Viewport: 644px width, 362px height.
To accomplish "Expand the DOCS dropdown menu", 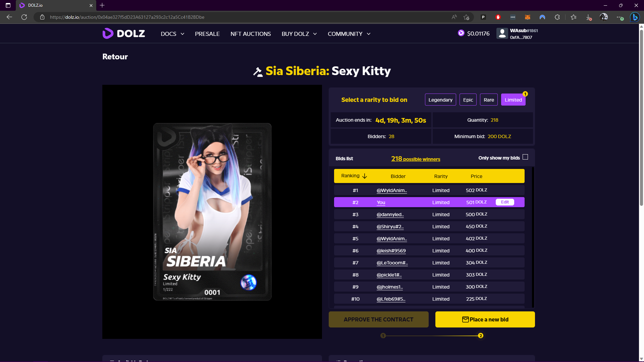I will [x=172, y=34].
